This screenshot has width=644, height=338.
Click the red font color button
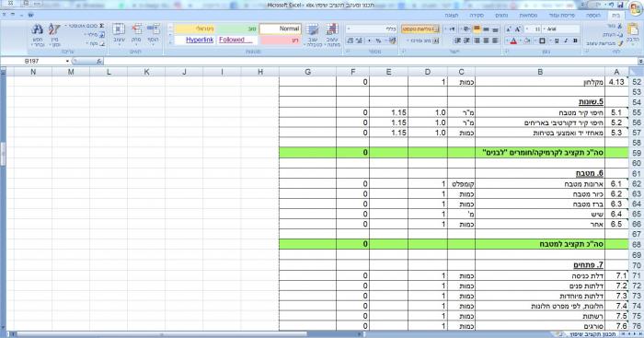point(513,41)
